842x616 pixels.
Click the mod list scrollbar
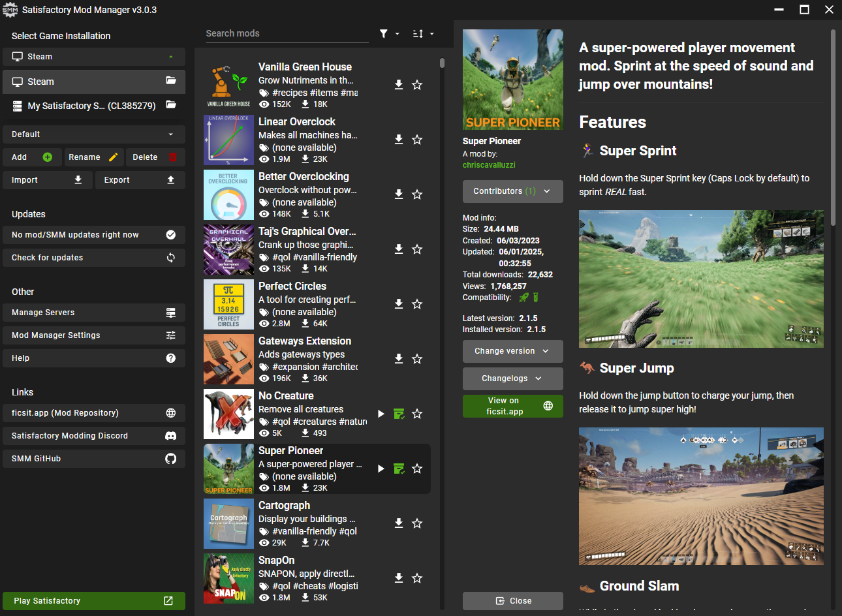442,63
